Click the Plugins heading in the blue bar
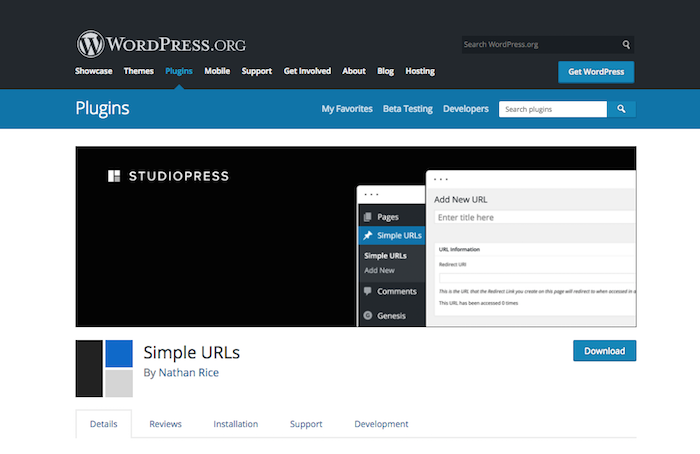 pos(102,108)
